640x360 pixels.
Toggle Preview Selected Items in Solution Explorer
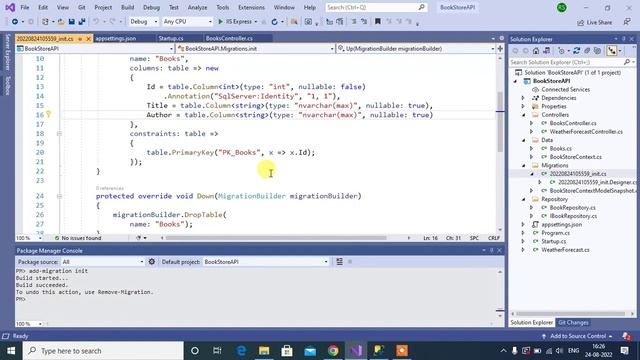[x=611, y=51]
